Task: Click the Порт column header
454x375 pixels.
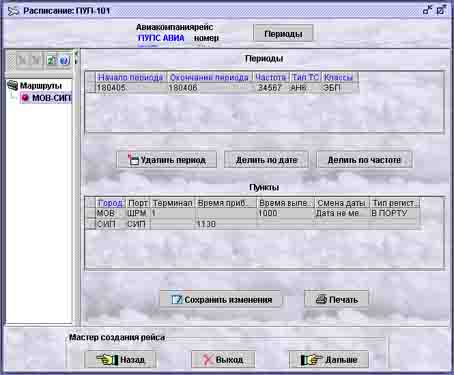Action: pos(138,203)
